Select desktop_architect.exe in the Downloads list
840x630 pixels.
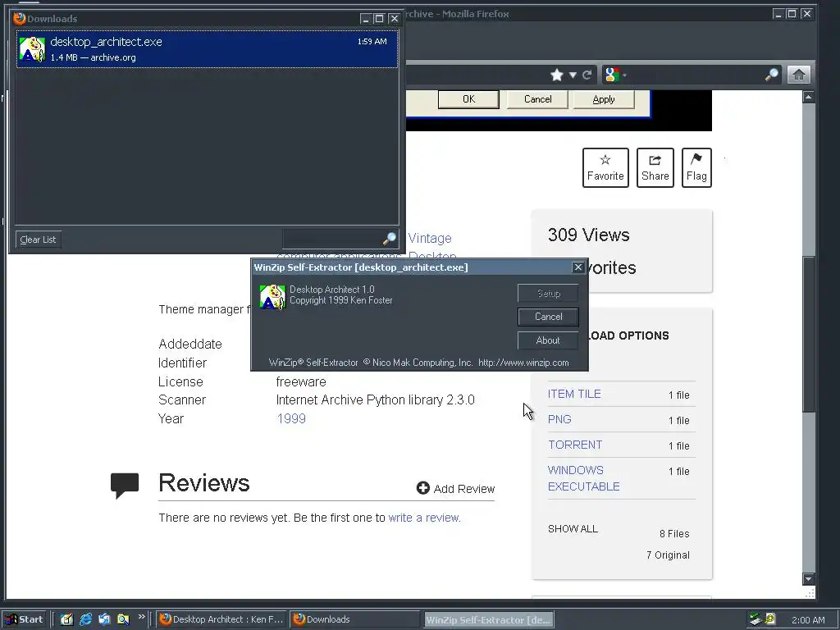tap(207, 48)
